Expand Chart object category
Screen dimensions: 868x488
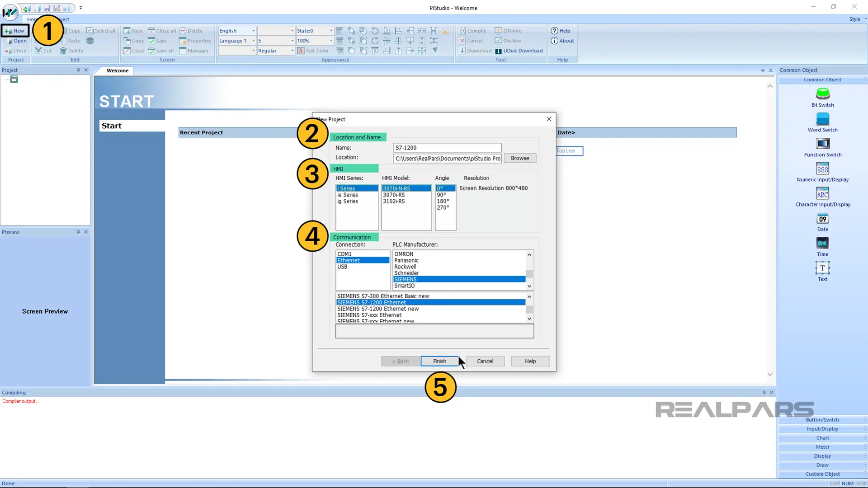pos(822,438)
